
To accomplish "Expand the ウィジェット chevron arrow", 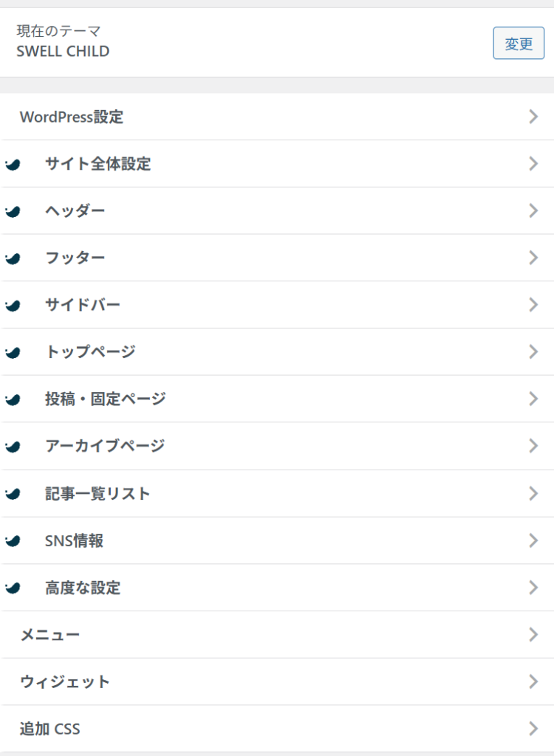I will tap(533, 682).
